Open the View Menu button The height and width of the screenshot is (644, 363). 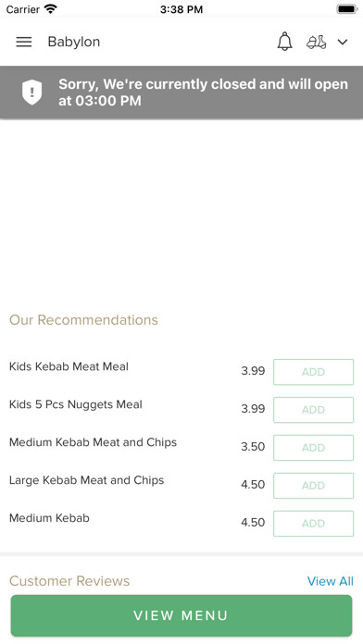[181, 615]
